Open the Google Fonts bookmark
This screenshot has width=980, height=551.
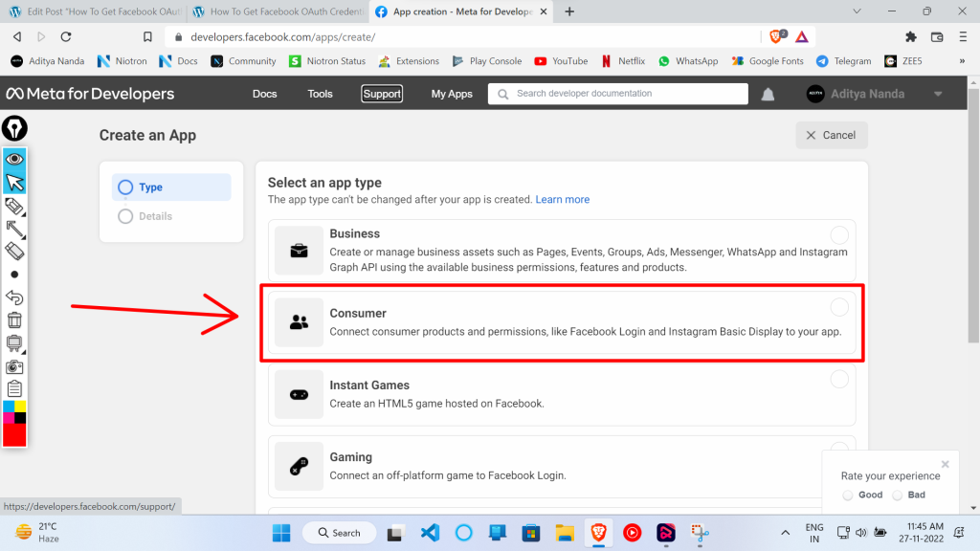pos(768,61)
